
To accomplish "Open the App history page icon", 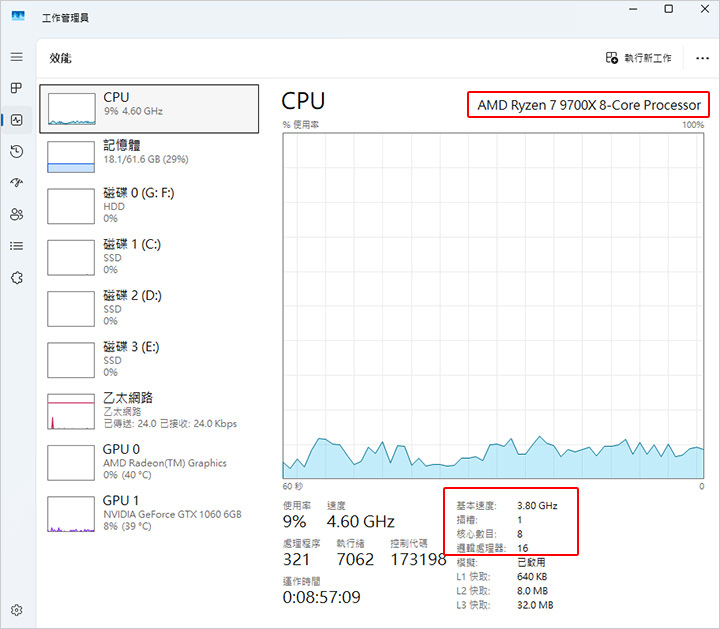I will [17, 152].
